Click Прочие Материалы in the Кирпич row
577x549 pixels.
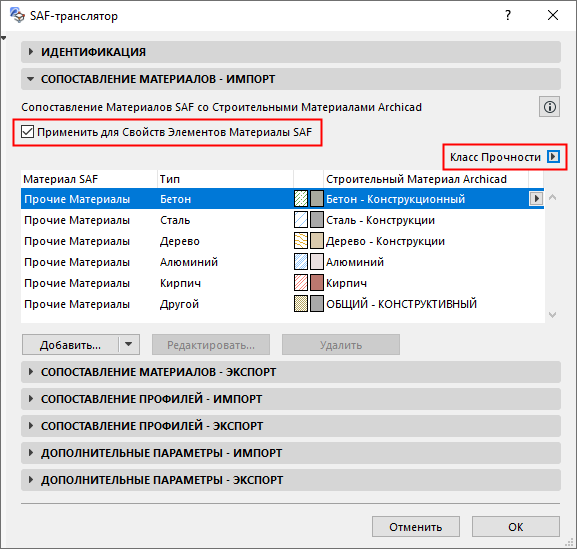tap(77, 283)
